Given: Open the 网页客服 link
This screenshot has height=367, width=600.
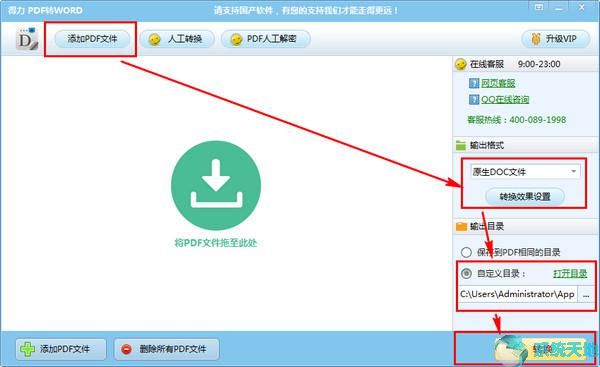Looking at the screenshot, I should tap(498, 83).
